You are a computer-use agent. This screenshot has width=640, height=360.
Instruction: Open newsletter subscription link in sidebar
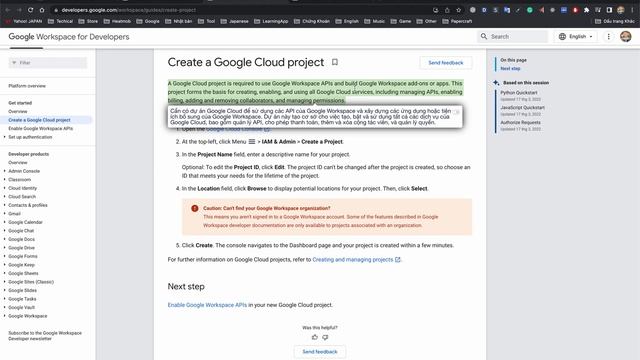[x=45, y=336]
